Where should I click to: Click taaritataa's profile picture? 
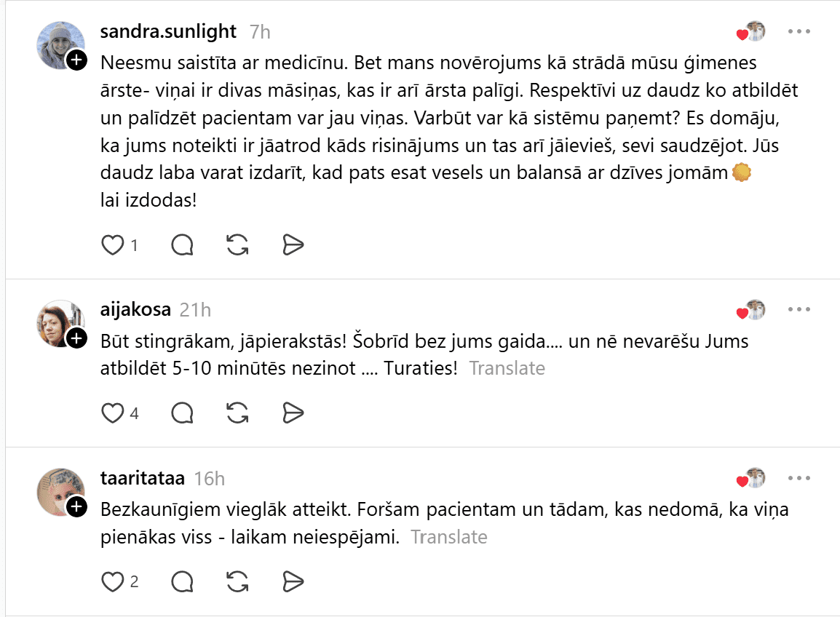click(x=60, y=492)
